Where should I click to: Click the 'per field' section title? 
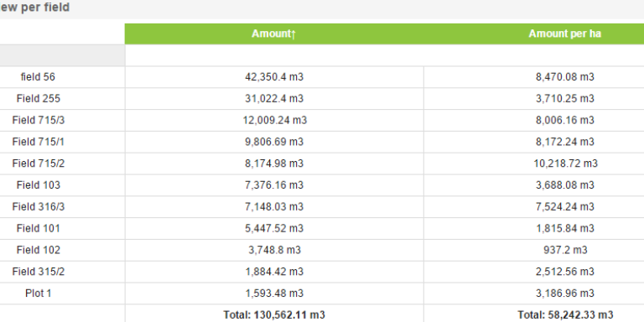(x=45, y=8)
